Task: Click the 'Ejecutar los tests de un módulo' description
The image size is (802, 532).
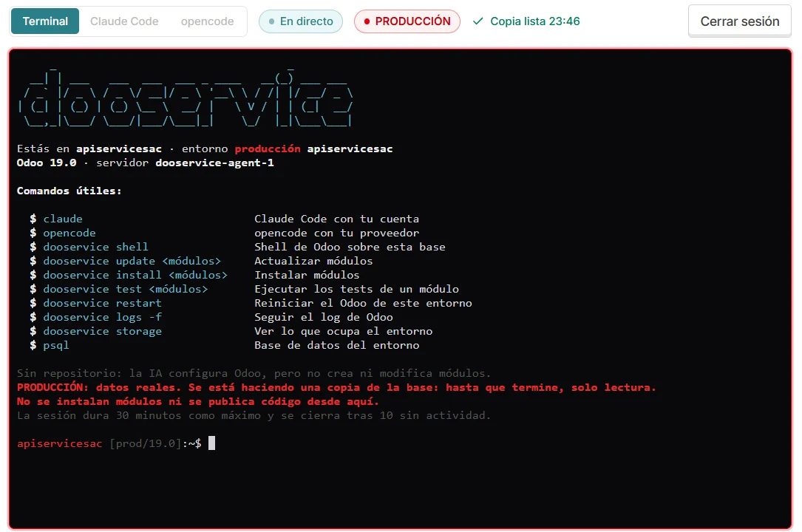Action: tap(356, 289)
